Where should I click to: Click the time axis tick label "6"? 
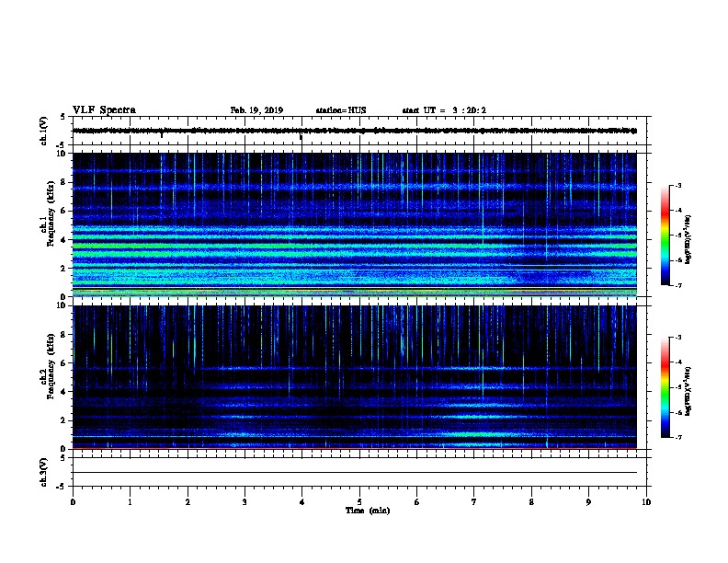tap(417, 502)
